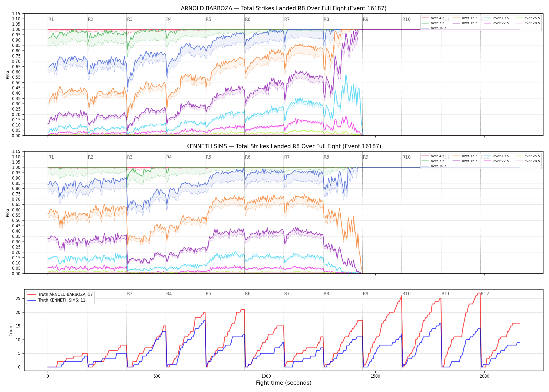Viewport: 549px width, 392px height.
Task: Click the R6 round marker in Count chart
Action: point(248,294)
